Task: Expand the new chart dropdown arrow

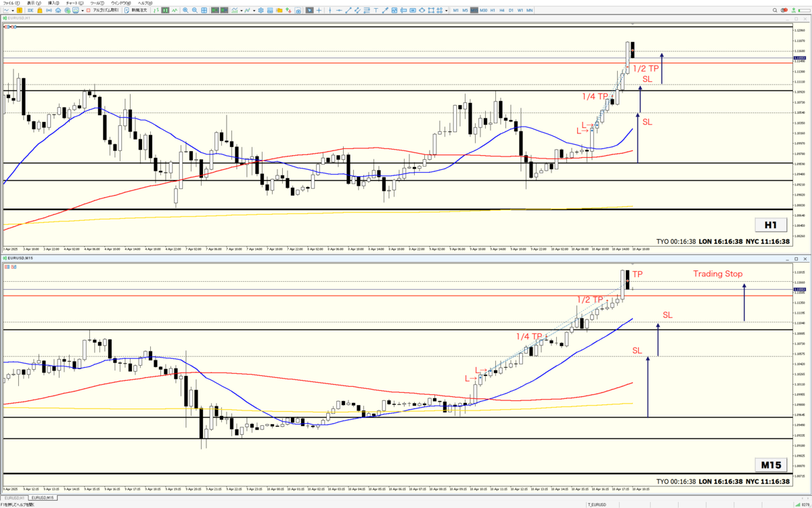Action: [13, 10]
